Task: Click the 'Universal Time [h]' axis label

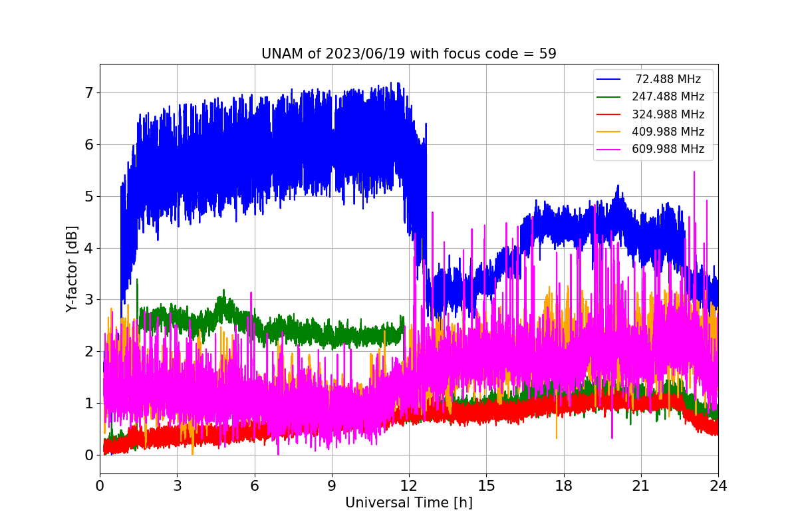Action: tap(409, 503)
